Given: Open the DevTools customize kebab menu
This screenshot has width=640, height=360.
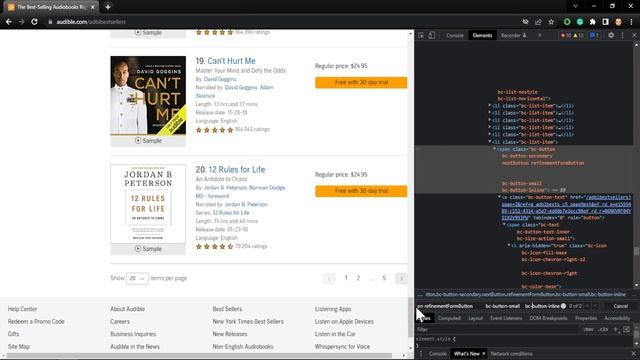Looking at the screenshot, I should [622, 36].
